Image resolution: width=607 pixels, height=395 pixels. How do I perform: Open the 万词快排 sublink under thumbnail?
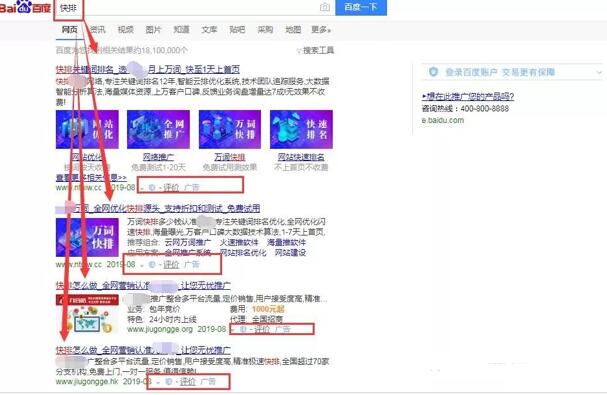(230, 157)
